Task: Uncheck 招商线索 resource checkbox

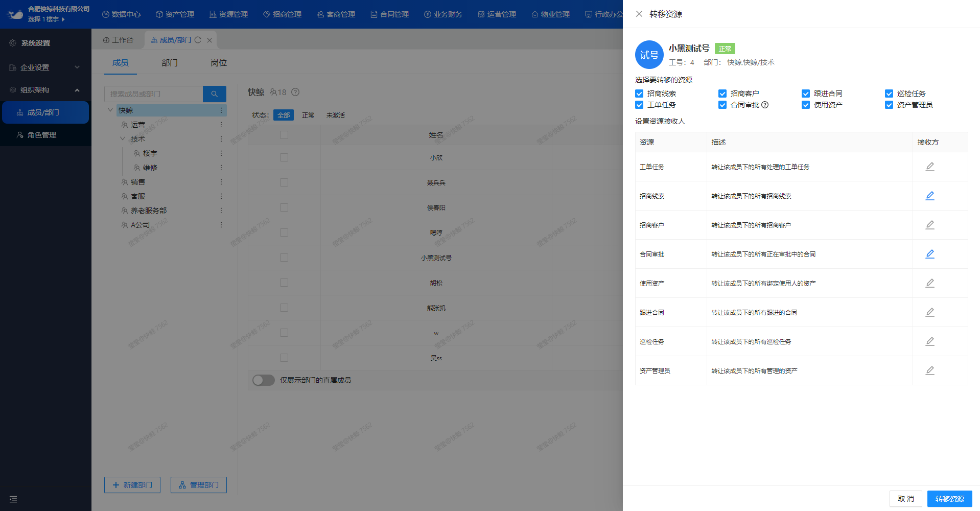Action: pyautogui.click(x=639, y=94)
